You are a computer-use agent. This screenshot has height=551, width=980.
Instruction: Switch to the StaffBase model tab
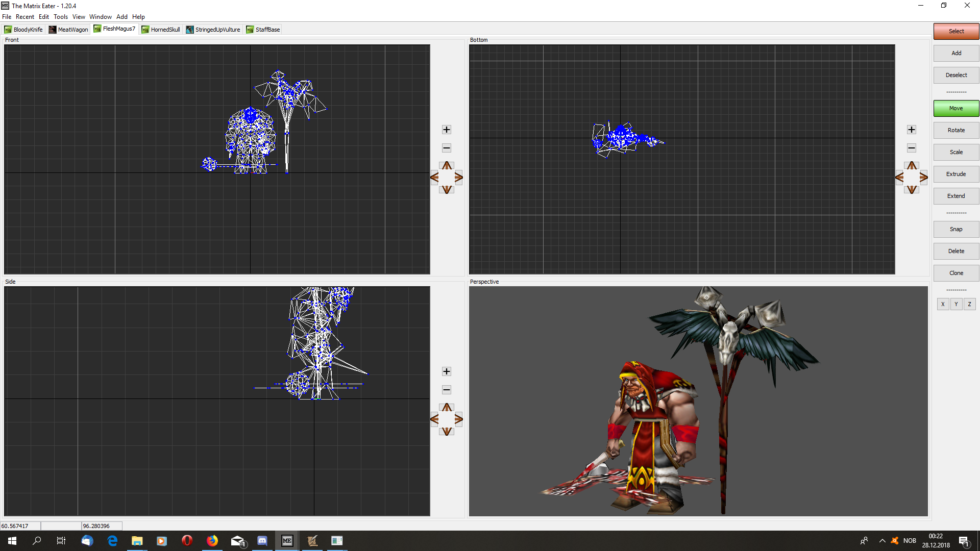263,30
